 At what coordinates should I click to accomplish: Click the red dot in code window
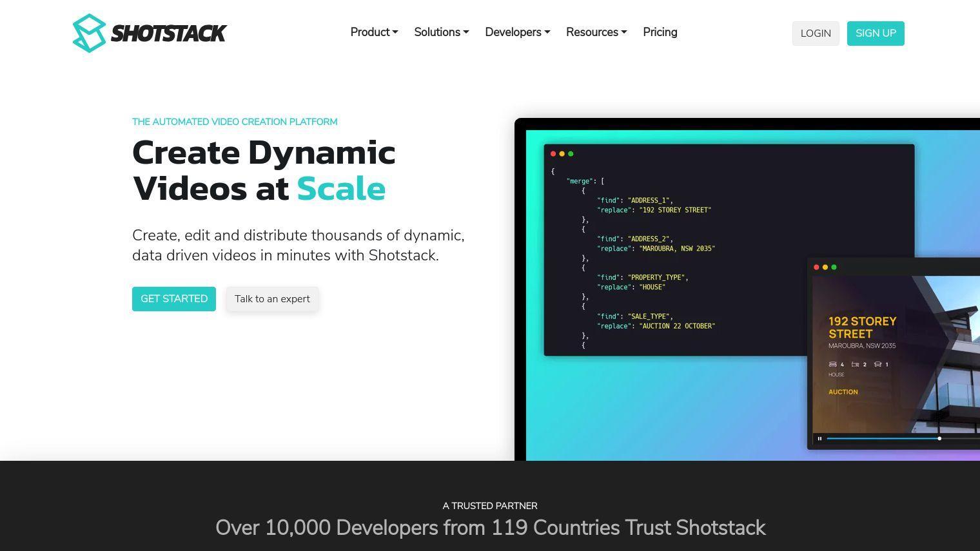pos(553,154)
